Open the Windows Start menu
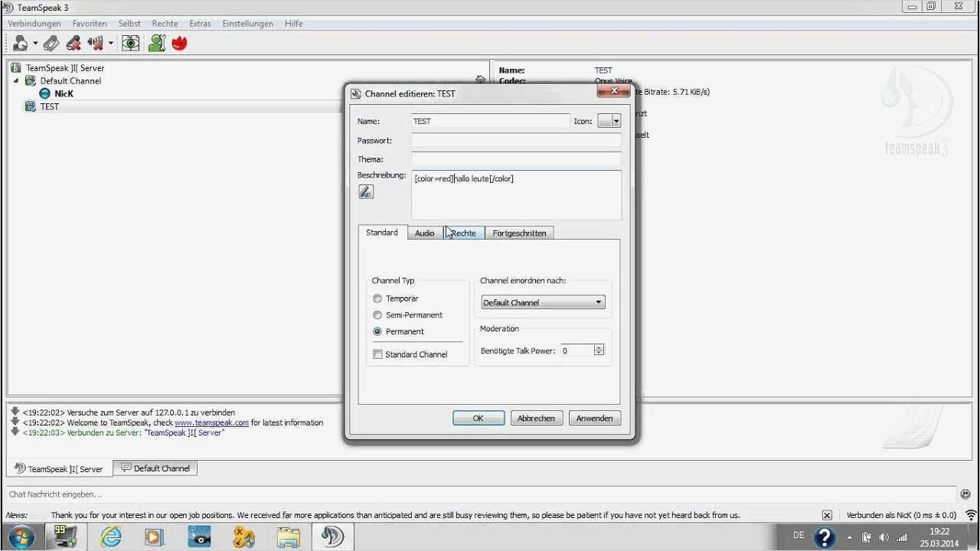980x551 pixels. (21, 536)
